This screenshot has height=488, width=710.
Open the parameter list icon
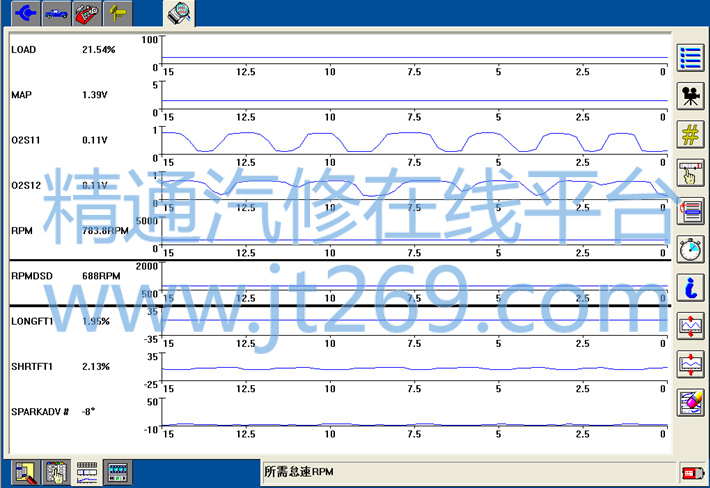click(x=691, y=57)
